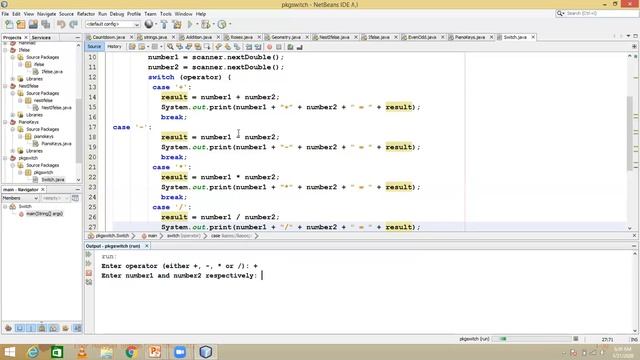The width and height of the screenshot is (640, 360).
Task: Open the Profile Project dropdown arrow
Action: coord(230,24)
